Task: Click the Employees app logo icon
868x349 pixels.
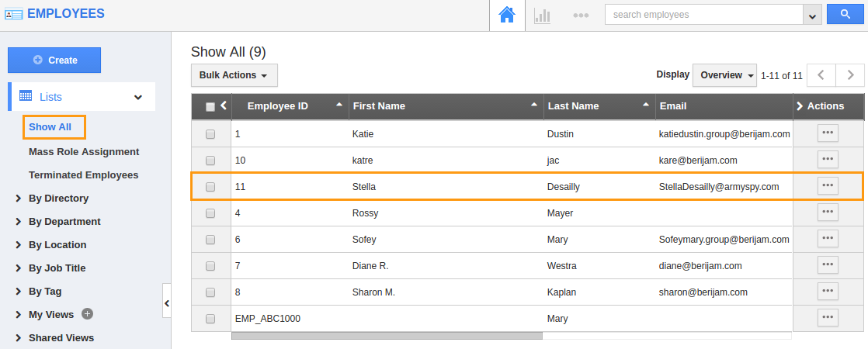Action: 13,15
